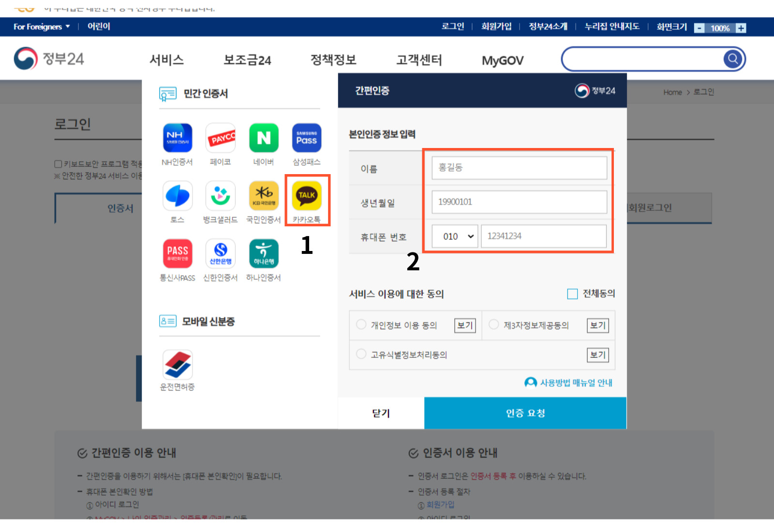Choose the KakaoTalk 카카오톡 icon
Viewport: 774px width, 532px height.
click(x=307, y=196)
